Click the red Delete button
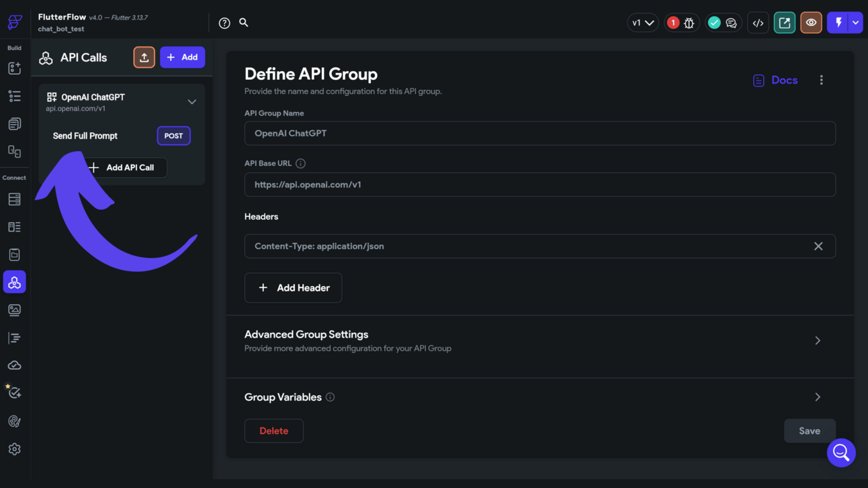This screenshot has width=868, height=488. click(x=273, y=431)
